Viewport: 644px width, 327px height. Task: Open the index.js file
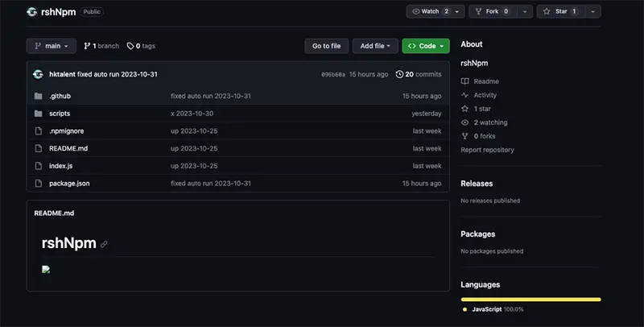[61, 166]
